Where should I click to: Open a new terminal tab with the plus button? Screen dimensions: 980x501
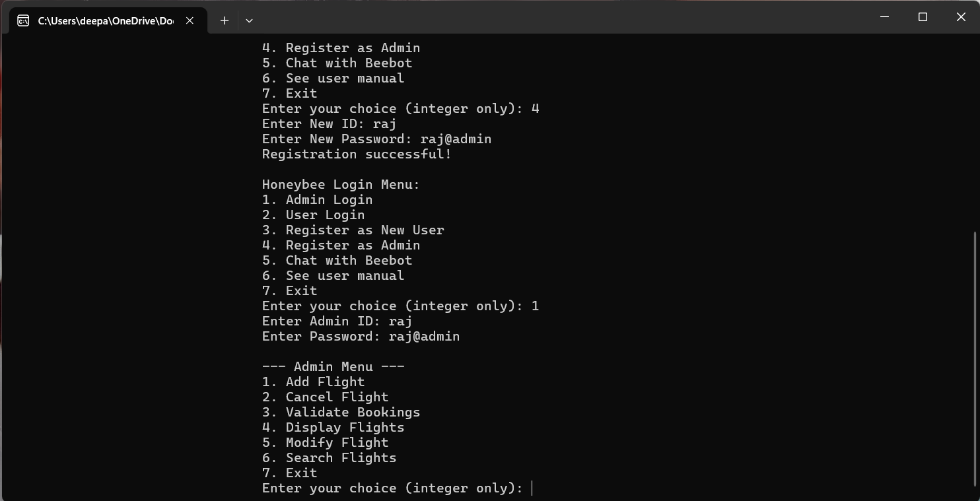(224, 20)
